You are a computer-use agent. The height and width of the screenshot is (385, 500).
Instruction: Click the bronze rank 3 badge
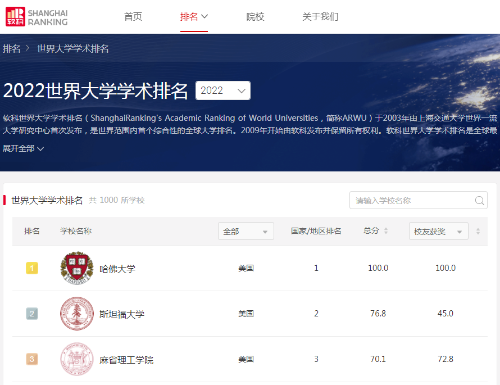coord(32,359)
